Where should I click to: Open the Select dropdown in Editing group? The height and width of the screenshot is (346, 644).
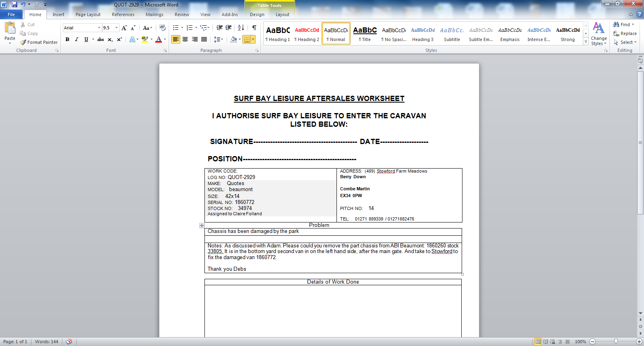(x=625, y=42)
